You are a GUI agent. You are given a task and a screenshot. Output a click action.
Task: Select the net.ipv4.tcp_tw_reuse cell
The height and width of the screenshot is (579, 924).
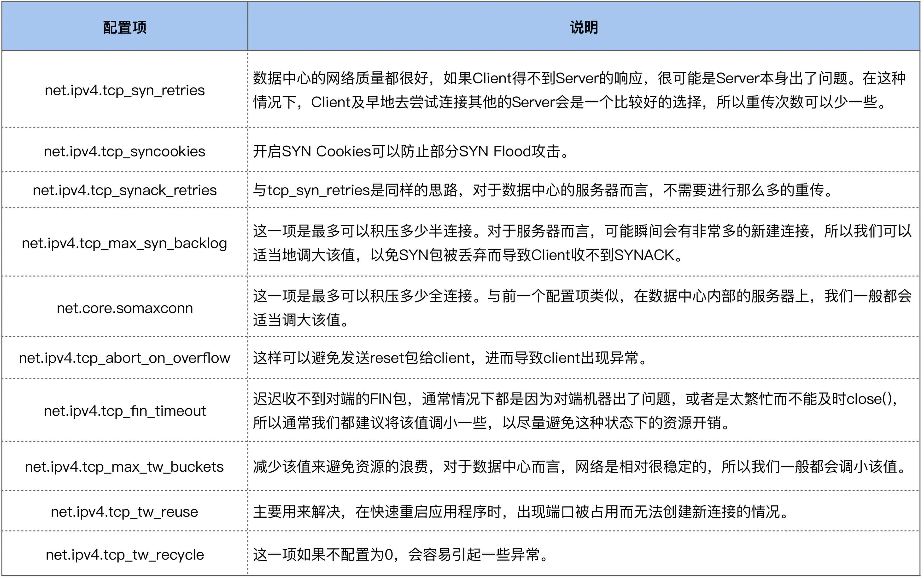(124, 512)
